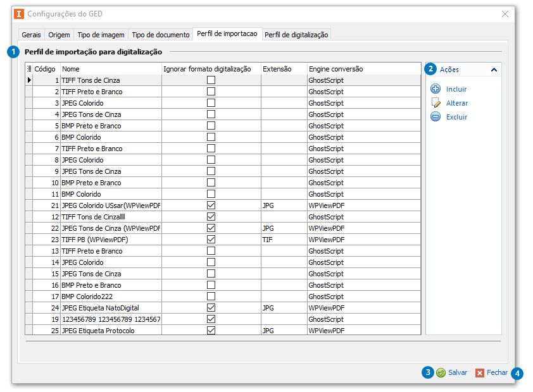The height and width of the screenshot is (392, 533).
Task: Enable ignore format checkbox for TIFF Tons de Cinza row 1
Action: point(211,80)
